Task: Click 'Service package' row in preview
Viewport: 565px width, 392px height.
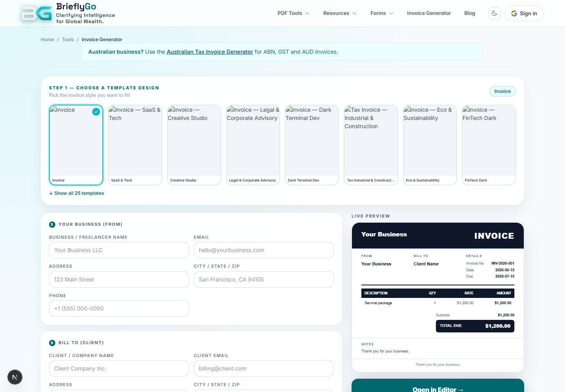Action: pos(438,303)
